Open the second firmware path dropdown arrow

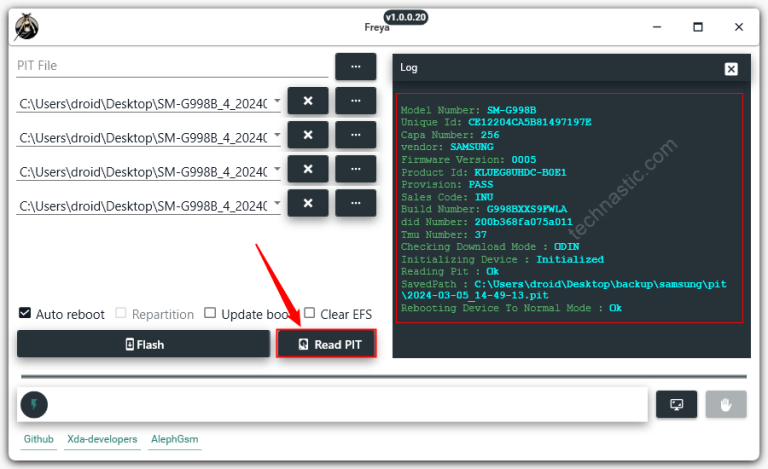click(276, 136)
